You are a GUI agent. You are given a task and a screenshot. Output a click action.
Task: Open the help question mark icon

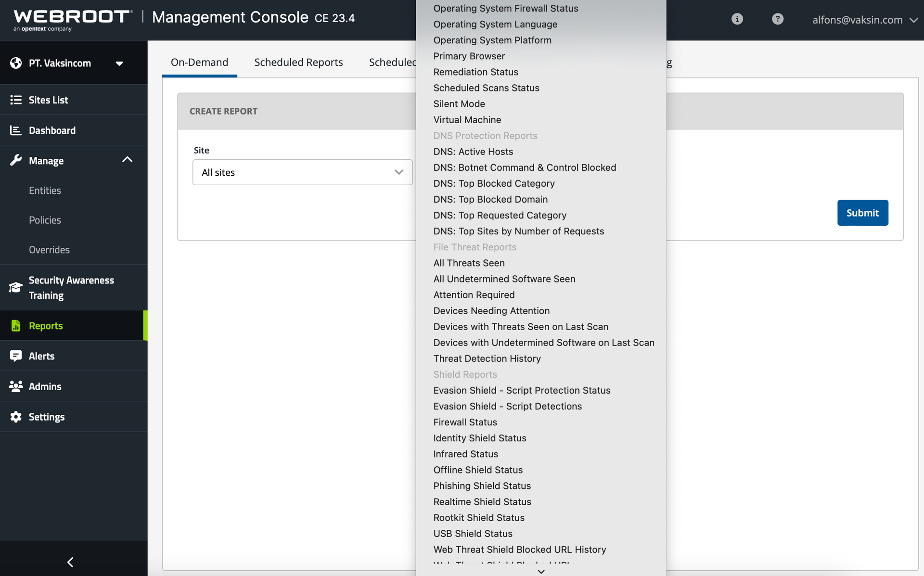pos(777,19)
